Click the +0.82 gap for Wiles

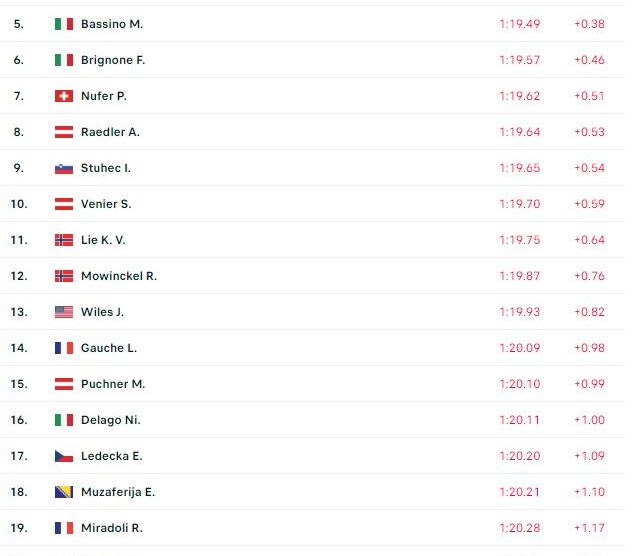click(589, 312)
